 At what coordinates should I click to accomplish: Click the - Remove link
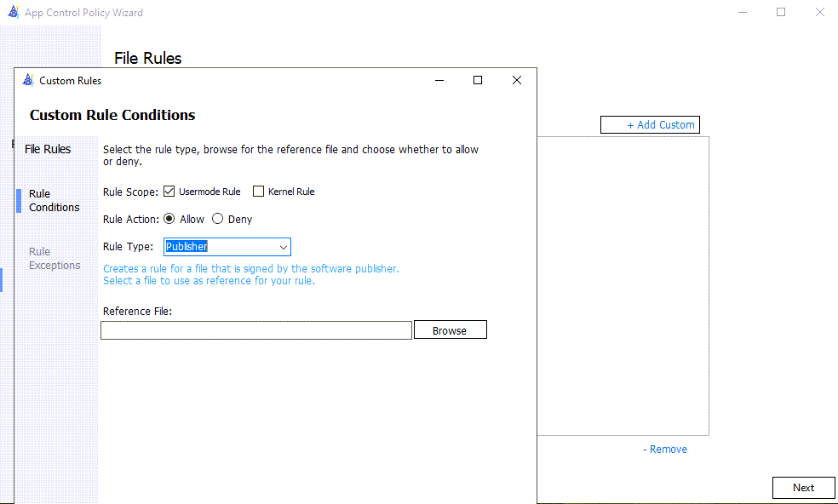click(664, 449)
